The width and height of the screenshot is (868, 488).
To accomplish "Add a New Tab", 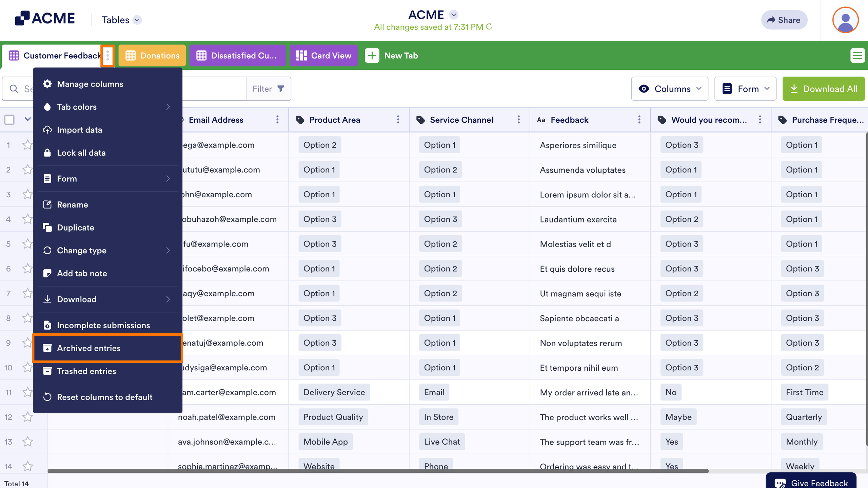I will click(391, 56).
